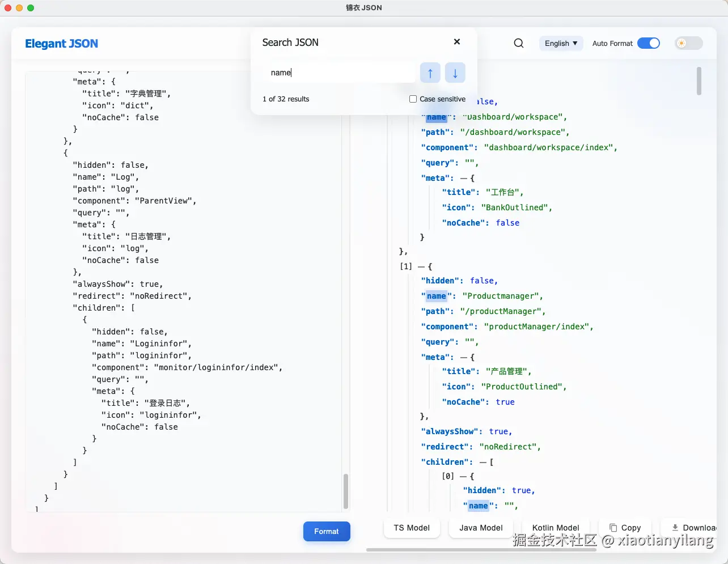Switch the light/dark theme toggle
728x564 pixels.
(x=689, y=43)
